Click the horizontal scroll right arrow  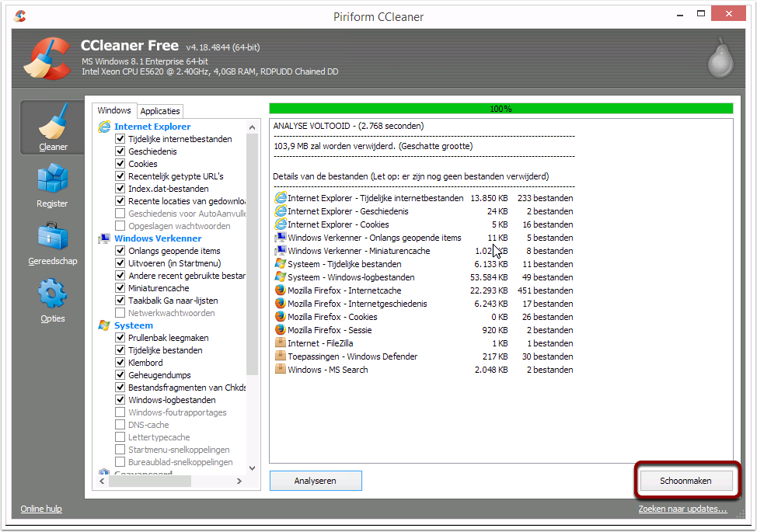(x=239, y=481)
